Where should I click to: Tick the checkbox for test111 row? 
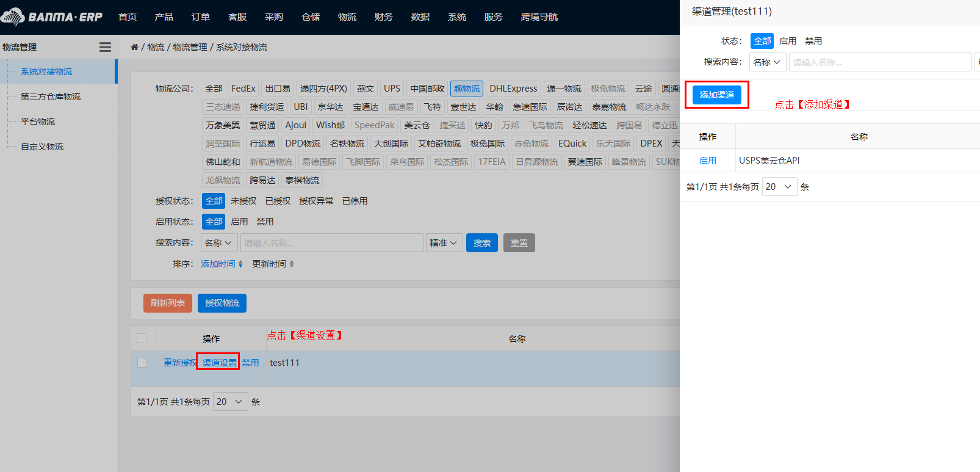click(142, 363)
